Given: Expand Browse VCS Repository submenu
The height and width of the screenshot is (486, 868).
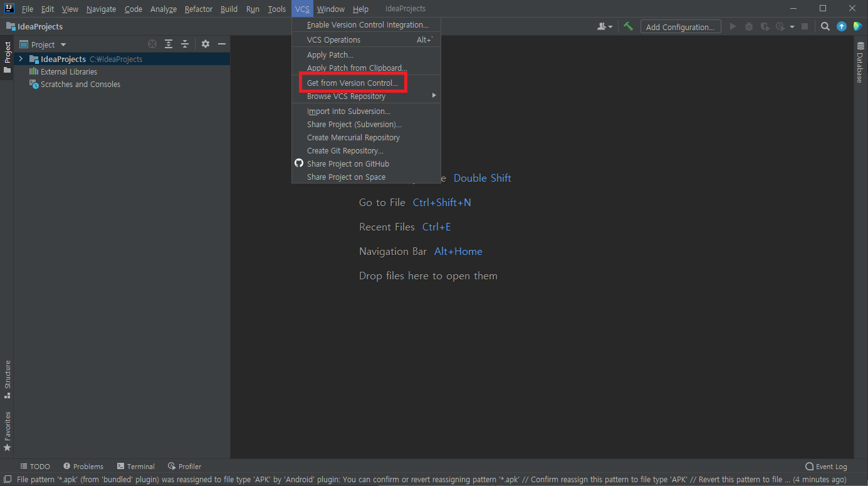Looking at the screenshot, I should point(366,96).
